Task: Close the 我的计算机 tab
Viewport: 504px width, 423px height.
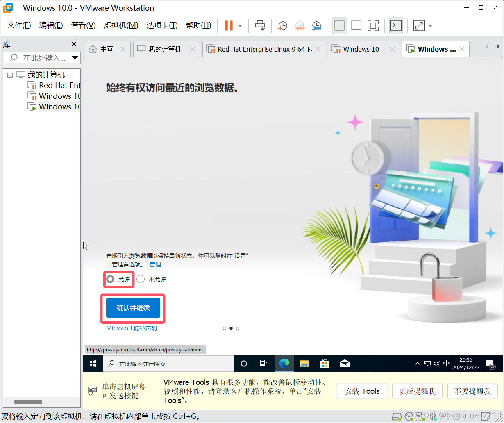Action: pos(193,49)
